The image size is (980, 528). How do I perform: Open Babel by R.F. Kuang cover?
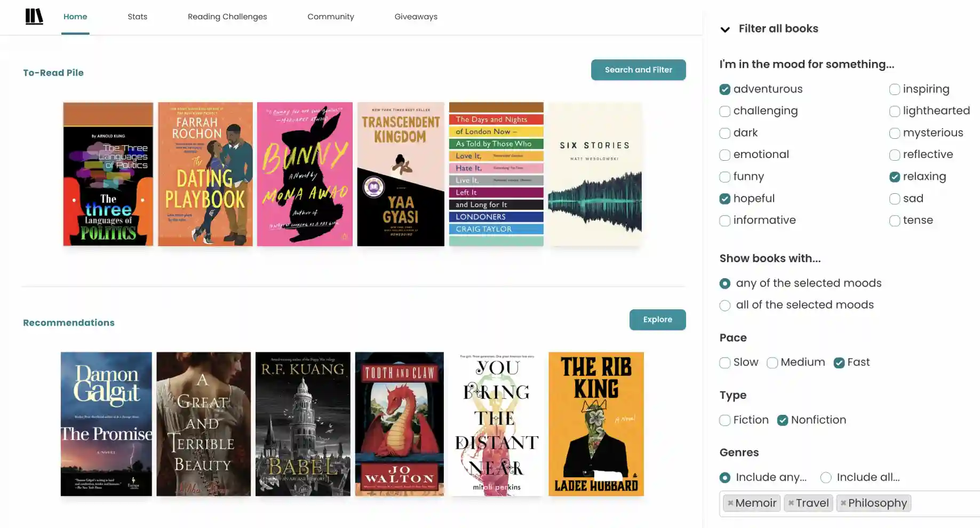[303, 424]
